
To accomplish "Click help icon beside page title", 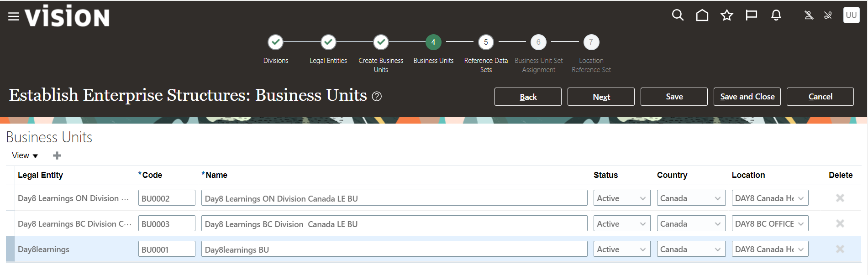I will click(377, 97).
